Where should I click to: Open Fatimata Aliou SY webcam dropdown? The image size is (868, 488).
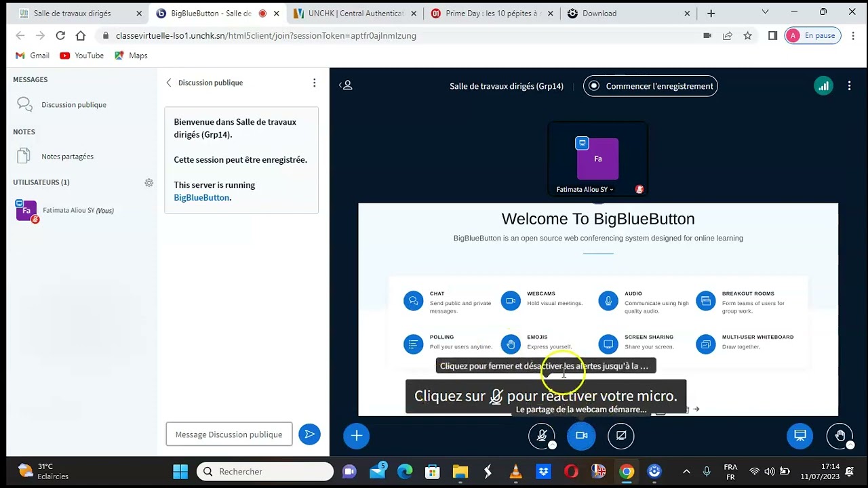click(585, 190)
